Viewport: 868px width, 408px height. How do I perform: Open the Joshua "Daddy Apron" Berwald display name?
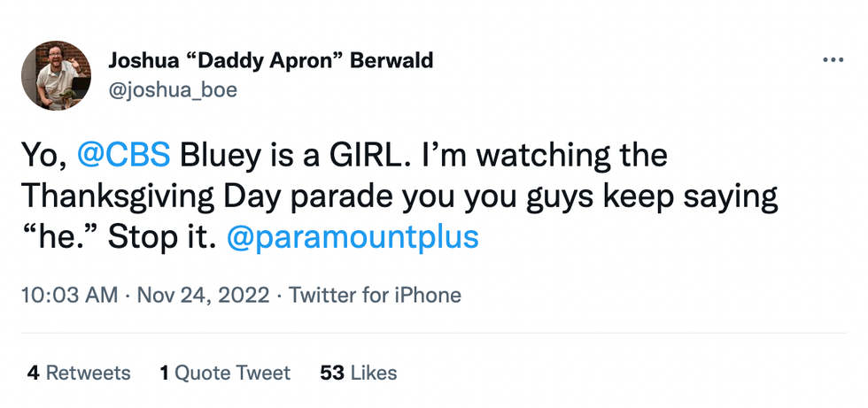[x=270, y=60]
